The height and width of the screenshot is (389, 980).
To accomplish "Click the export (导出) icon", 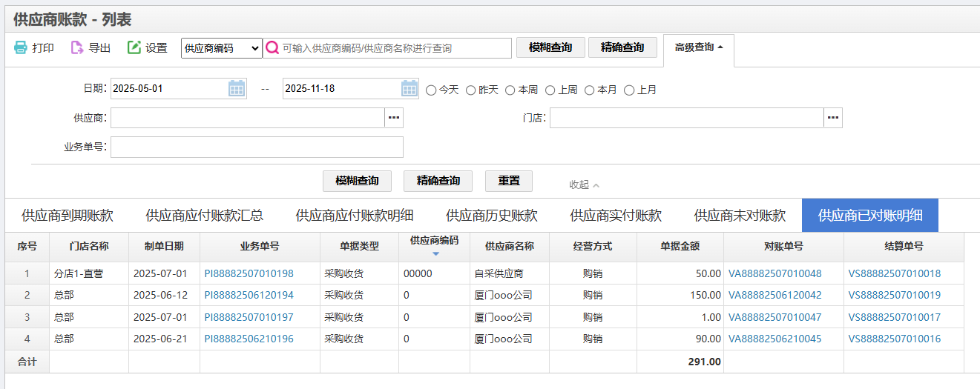I will [x=77, y=47].
